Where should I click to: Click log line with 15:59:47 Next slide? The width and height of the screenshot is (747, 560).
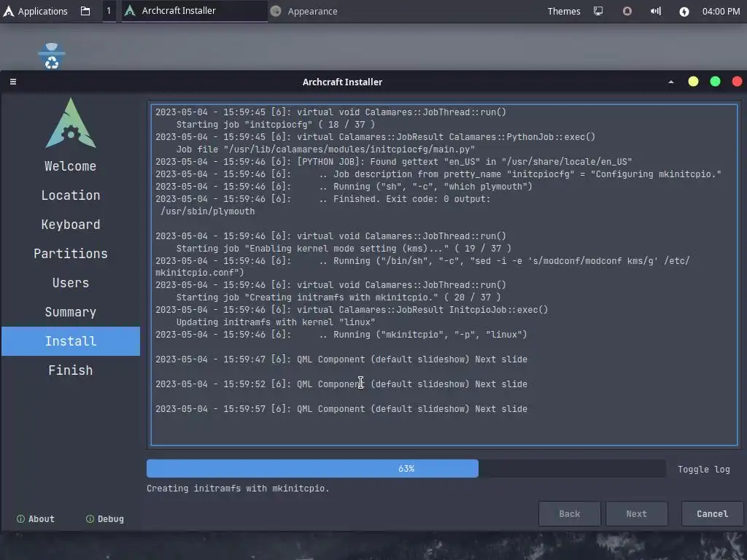(341, 359)
